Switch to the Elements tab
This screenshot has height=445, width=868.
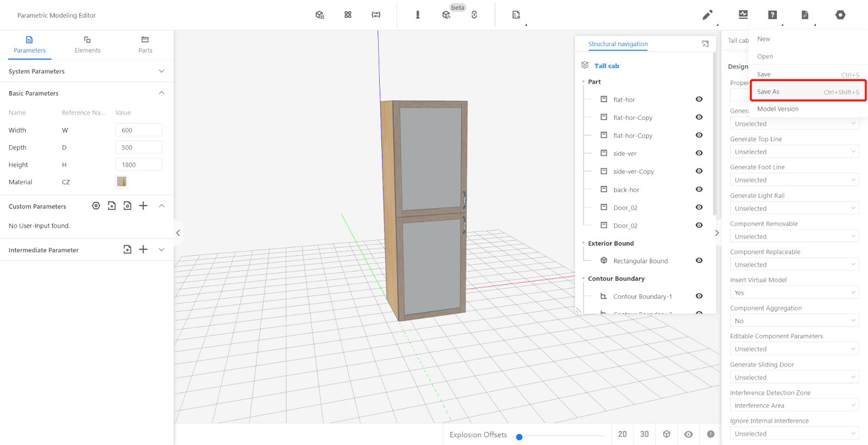(87, 44)
